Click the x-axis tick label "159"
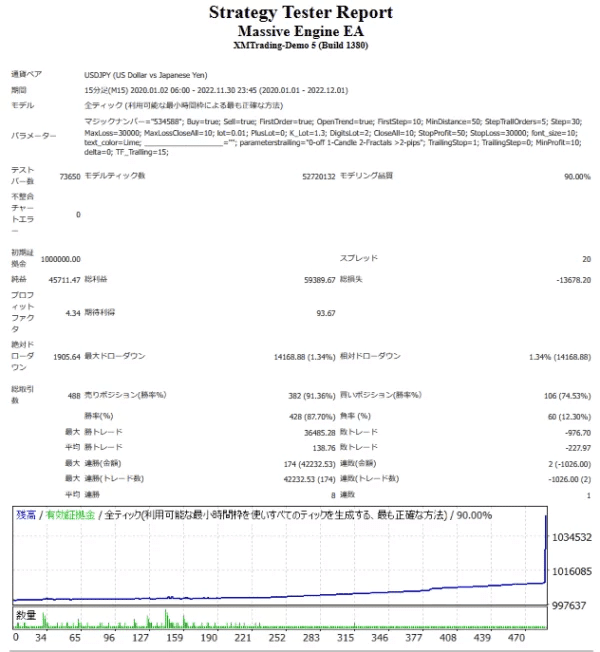Screen dimensions: 600x652 pos(174,638)
